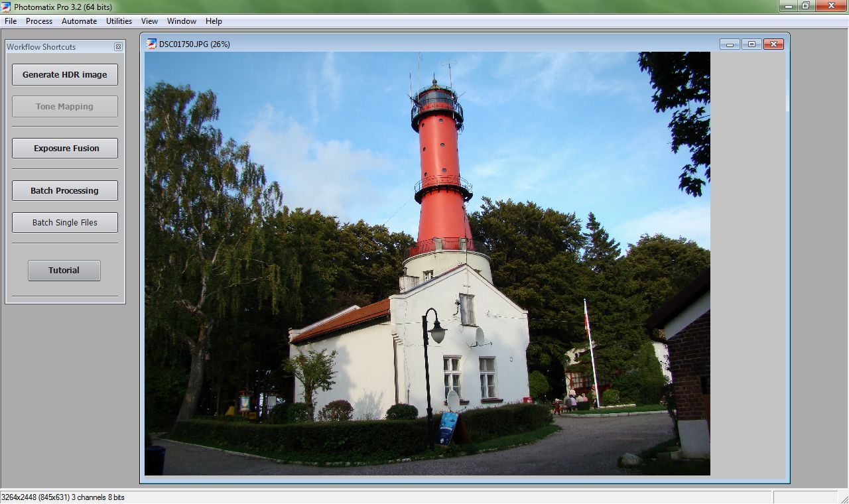The height and width of the screenshot is (504, 849).
Task: Close the Photomatix Pro application
Action: [831, 6]
